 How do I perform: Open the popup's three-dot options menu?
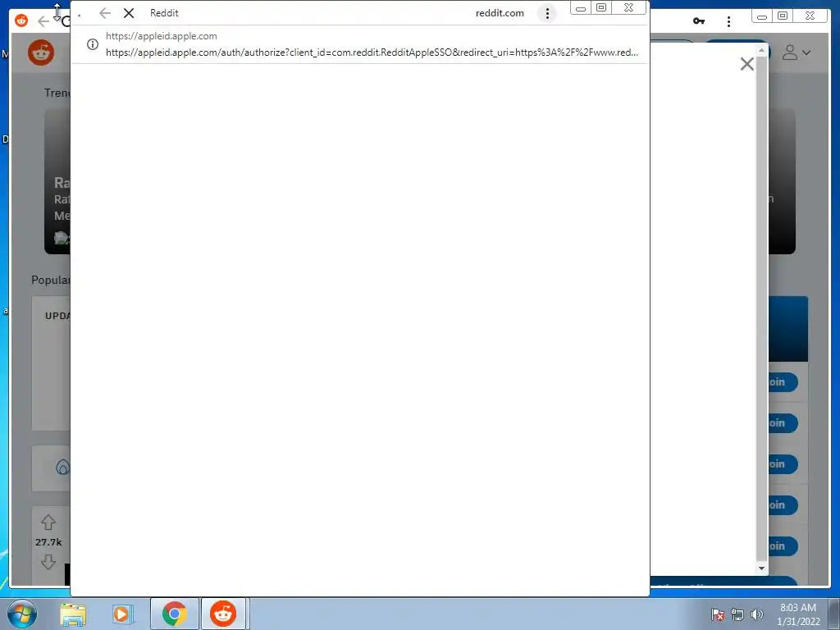547,13
